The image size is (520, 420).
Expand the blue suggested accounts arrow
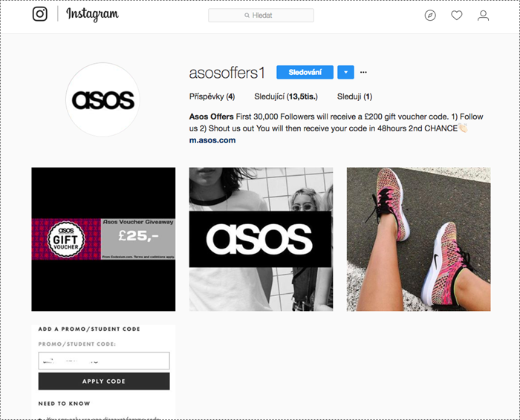point(345,72)
